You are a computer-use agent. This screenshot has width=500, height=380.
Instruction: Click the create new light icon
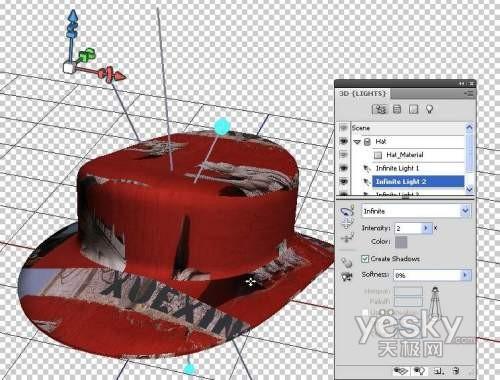pyautogui.click(x=439, y=370)
